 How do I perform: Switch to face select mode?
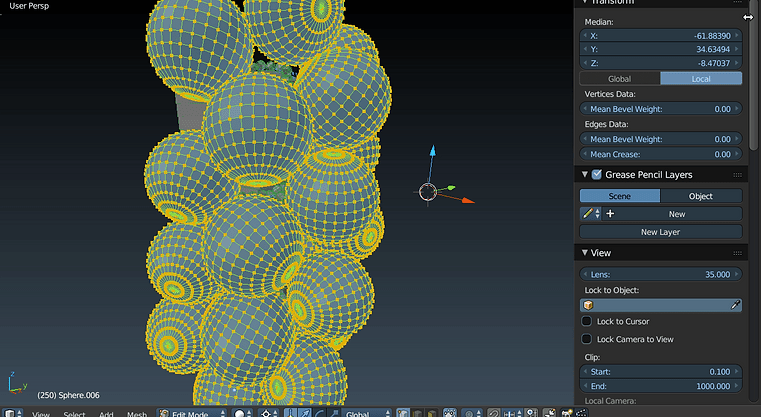coord(431,414)
